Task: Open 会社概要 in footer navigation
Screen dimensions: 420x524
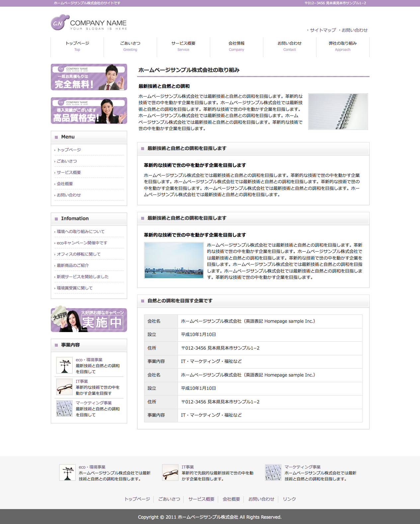Action: [x=231, y=499]
